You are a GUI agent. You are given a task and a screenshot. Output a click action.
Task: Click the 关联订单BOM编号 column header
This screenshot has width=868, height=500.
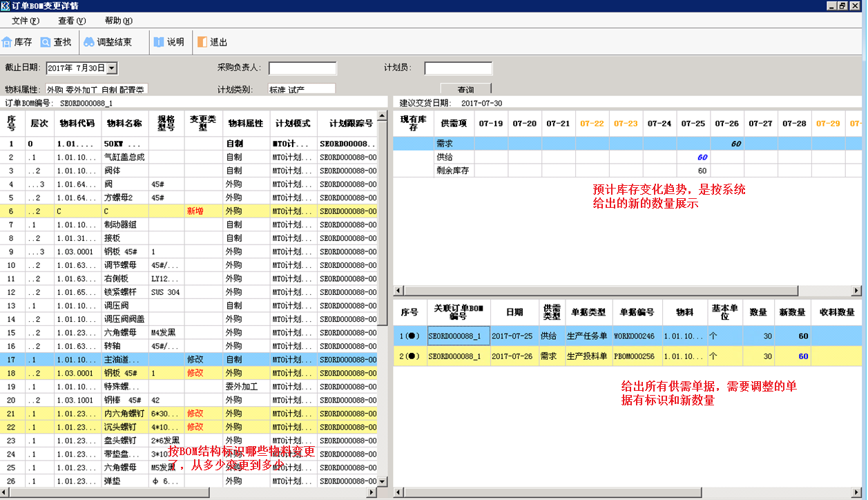(459, 312)
